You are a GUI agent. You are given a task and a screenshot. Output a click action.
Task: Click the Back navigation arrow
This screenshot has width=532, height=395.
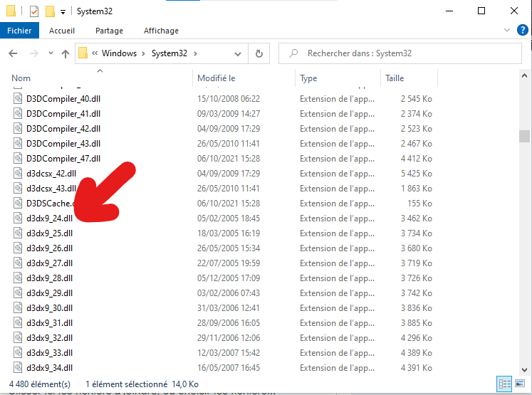point(13,53)
